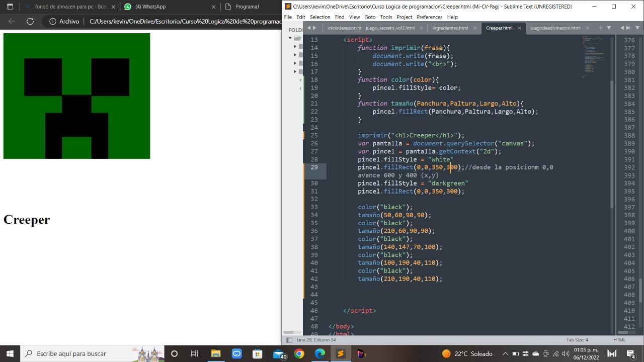This screenshot has width=644, height=362.
Task: Close the juego_secreto_vol3.html tab
Action: tap(422, 28)
